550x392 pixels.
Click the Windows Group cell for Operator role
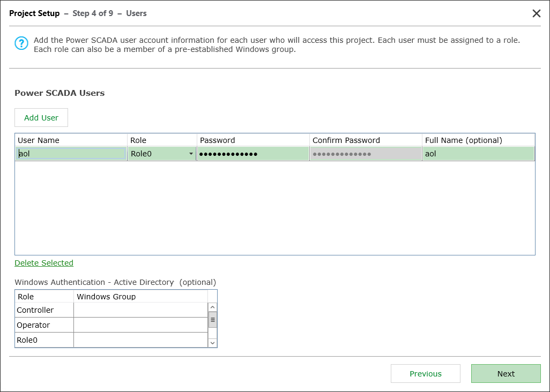tap(139, 324)
